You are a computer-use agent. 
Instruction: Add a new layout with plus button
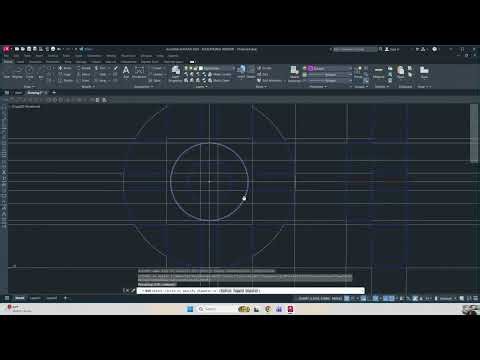[65, 298]
